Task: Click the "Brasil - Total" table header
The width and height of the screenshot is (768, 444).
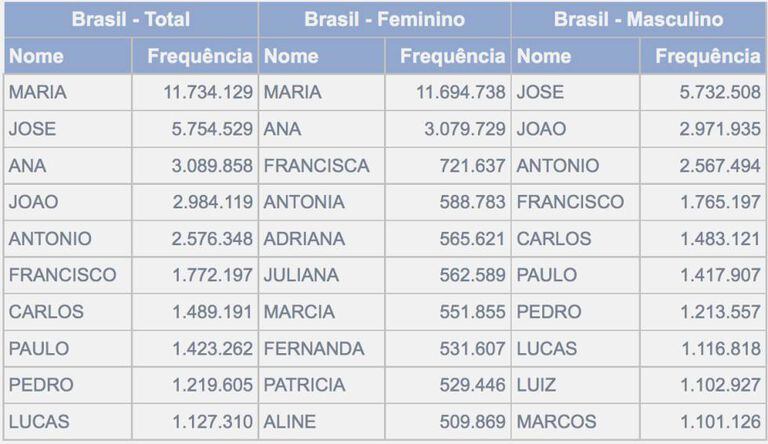Action: pos(130,19)
